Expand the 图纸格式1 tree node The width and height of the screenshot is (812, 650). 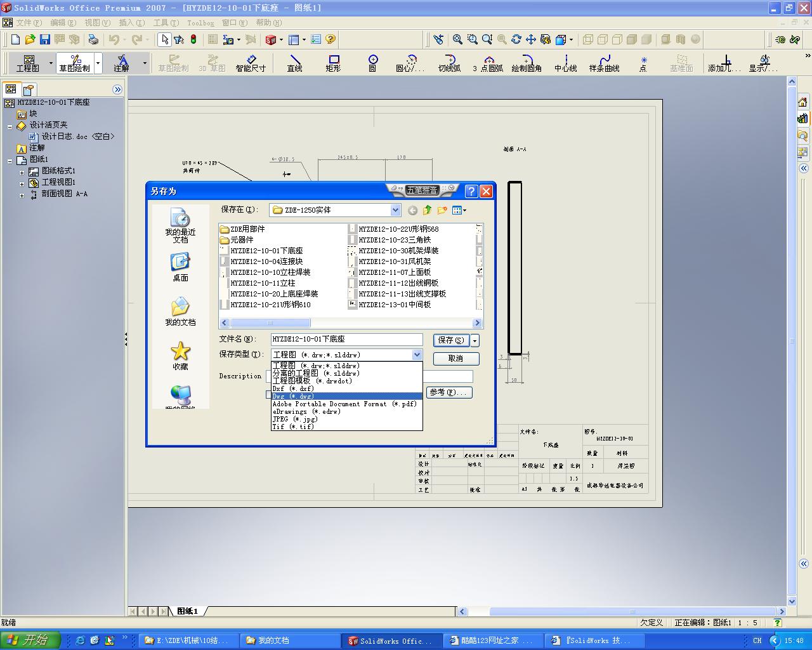(22, 171)
